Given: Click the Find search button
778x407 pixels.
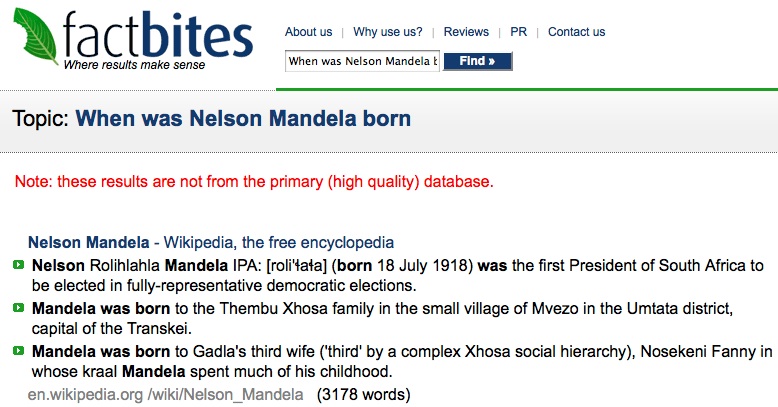Looking at the screenshot, I should [x=477, y=61].
